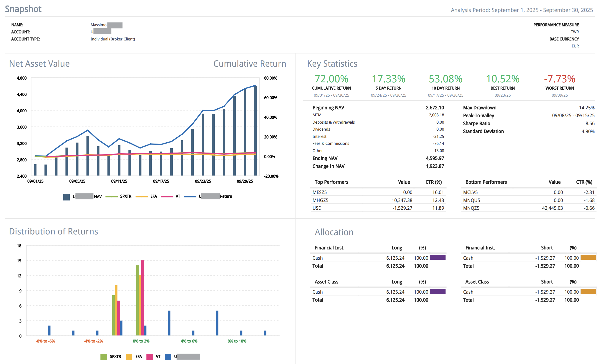The height and width of the screenshot is (364, 603).
Task: Click the EFA yellow square in the distribution legend
Action: point(129,357)
